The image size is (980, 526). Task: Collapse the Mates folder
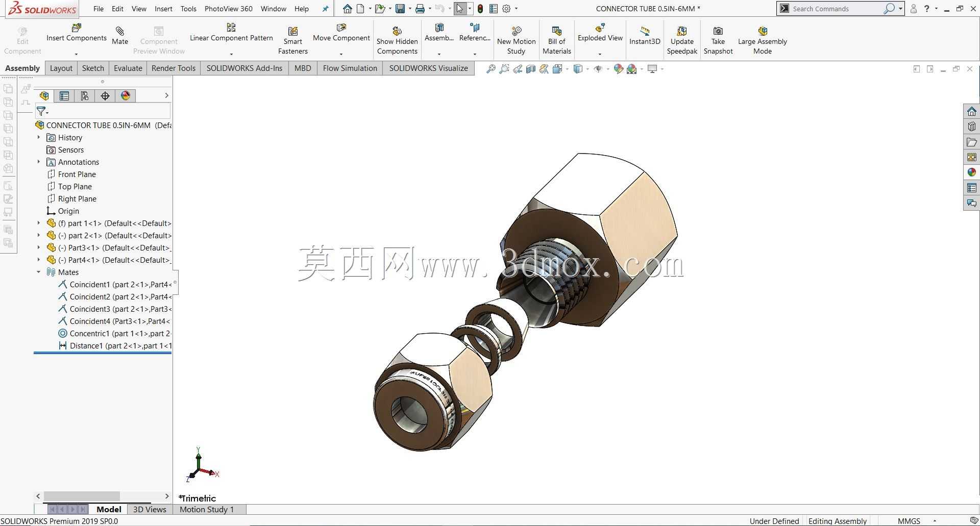coord(38,272)
